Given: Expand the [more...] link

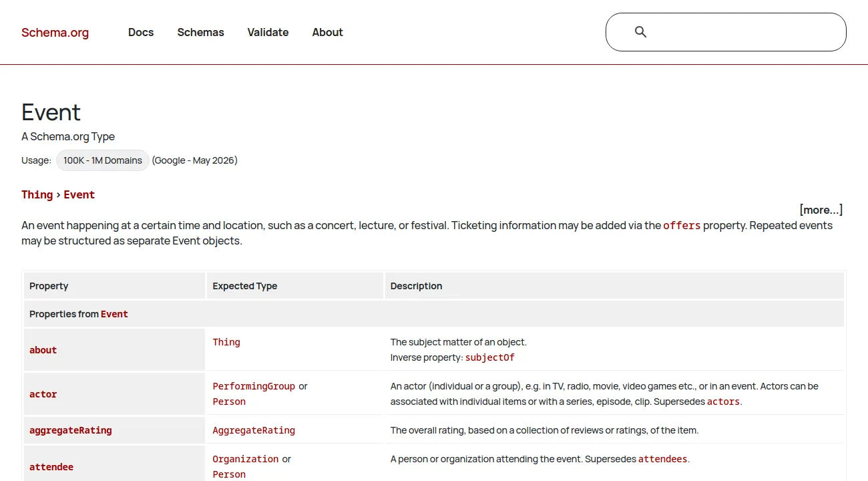Looking at the screenshot, I should point(821,210).
